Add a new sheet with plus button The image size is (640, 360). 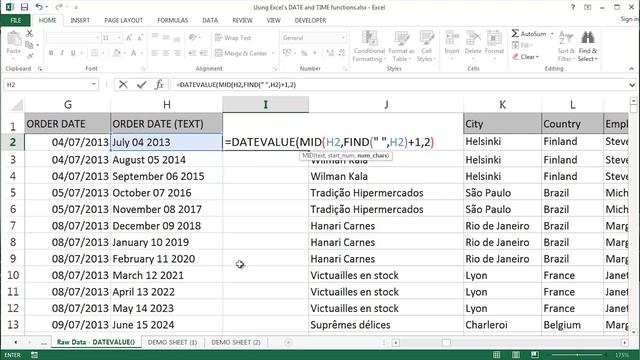coord(288,342)
